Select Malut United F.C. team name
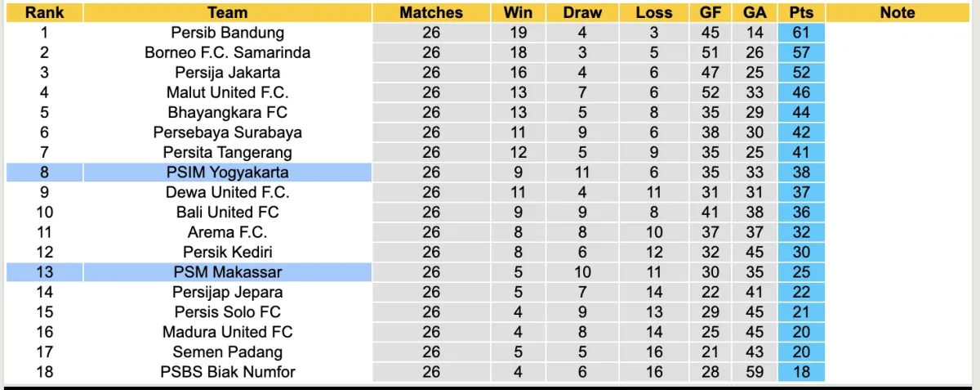Image resolution: width=980 pixels, height=390 pixels. (x=228, y=92)
